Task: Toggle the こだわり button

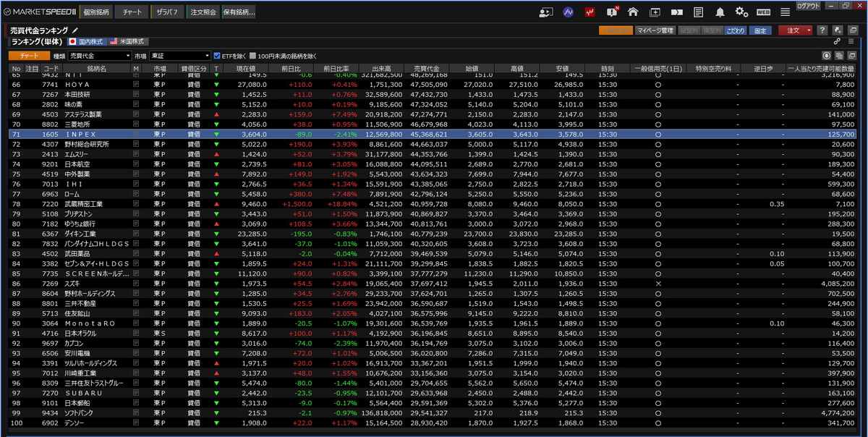Action: (736, 30)
